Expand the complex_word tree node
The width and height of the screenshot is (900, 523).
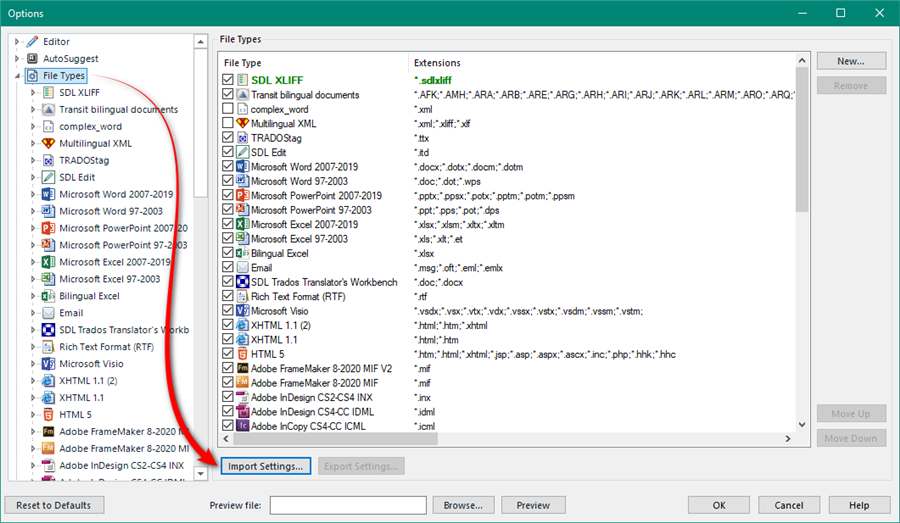tap(33, 126)
